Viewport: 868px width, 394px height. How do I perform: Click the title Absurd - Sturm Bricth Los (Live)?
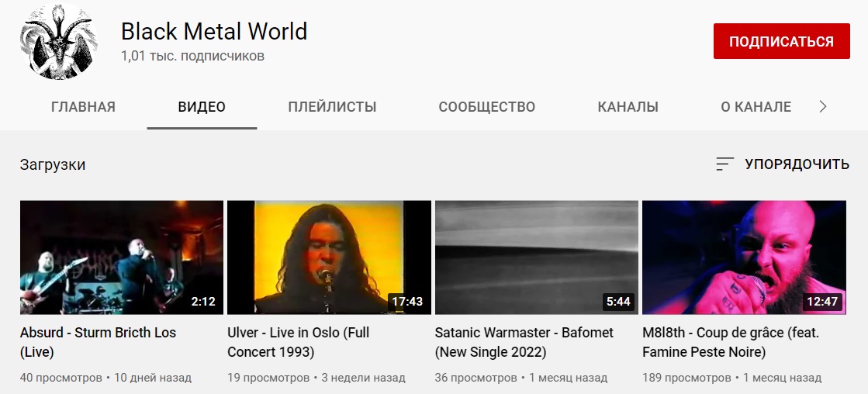tap(98, 342)
